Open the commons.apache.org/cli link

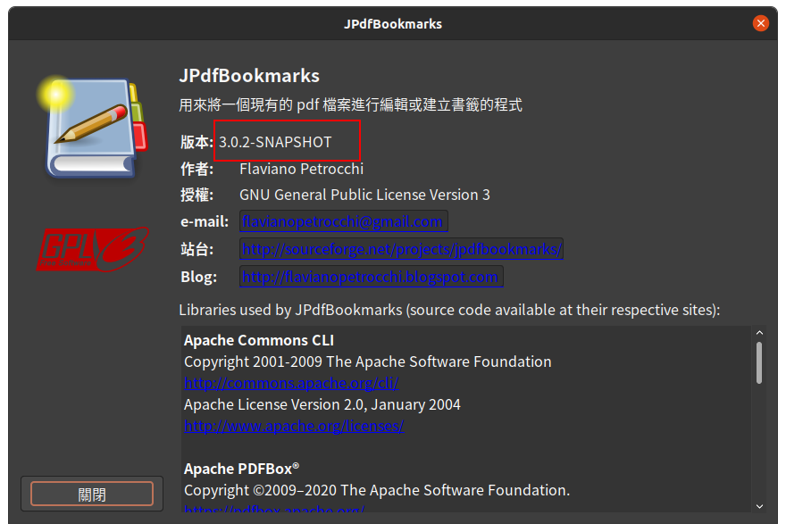coord(291,383)
